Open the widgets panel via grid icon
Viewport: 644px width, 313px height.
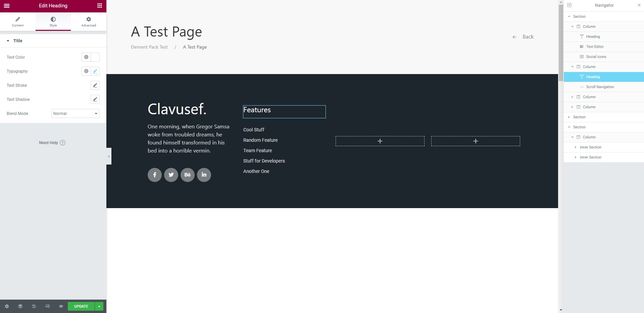coord(99,6)
